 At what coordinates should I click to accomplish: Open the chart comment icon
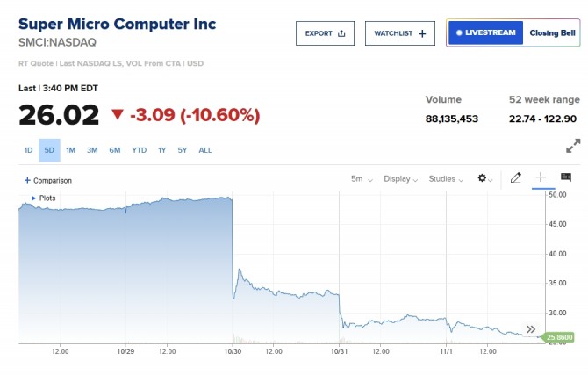click(566, 178)
